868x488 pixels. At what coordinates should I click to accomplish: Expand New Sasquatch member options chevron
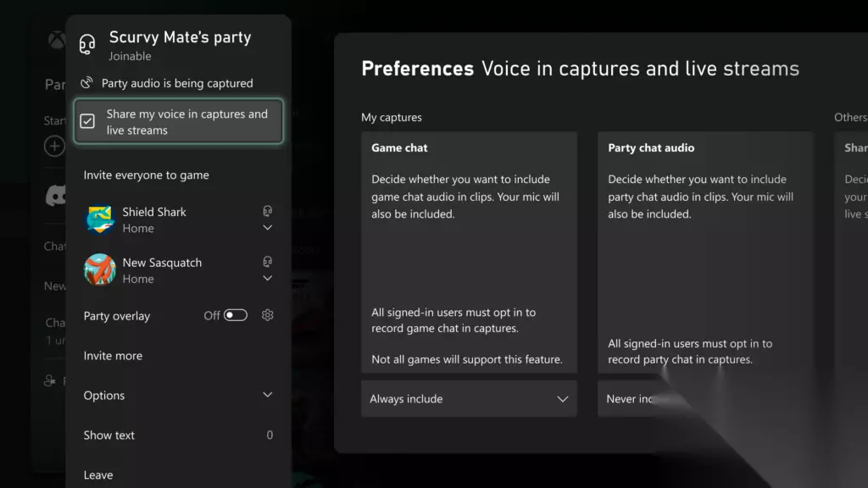pyautogui.click(x=267, y=278)
